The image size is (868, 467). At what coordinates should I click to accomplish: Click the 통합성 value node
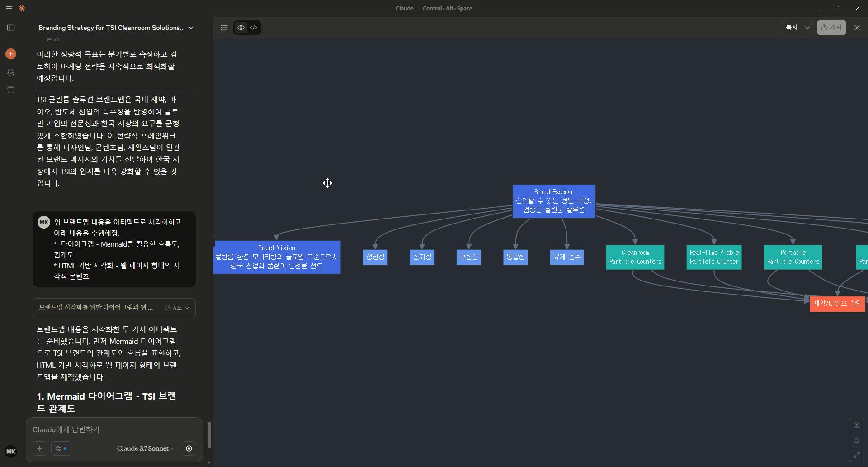[515, 257]
